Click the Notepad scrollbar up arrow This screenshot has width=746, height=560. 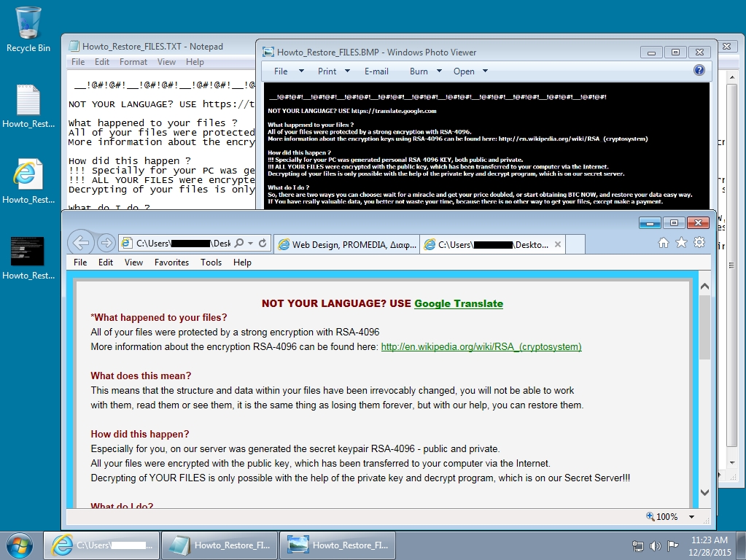point(731,77)
